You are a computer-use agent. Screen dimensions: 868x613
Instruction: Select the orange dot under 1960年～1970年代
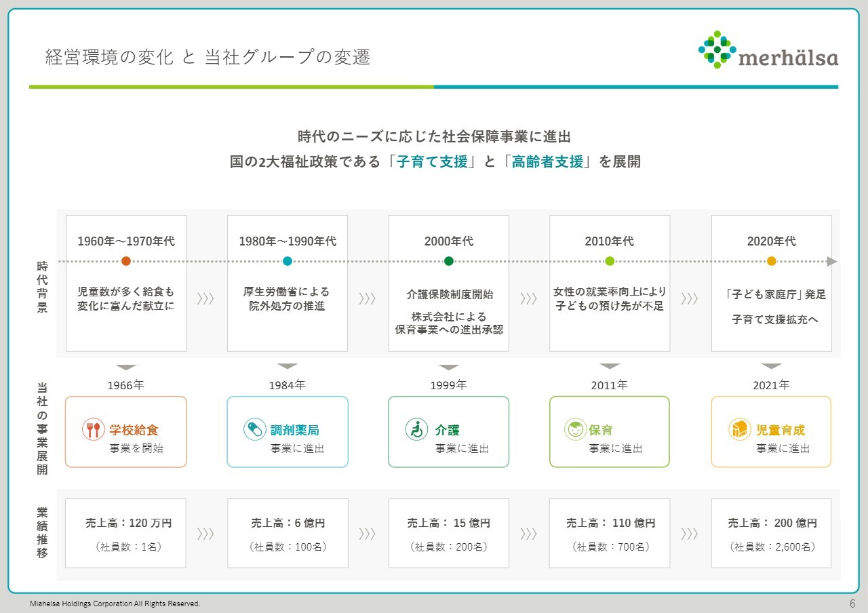click(125, 261)
